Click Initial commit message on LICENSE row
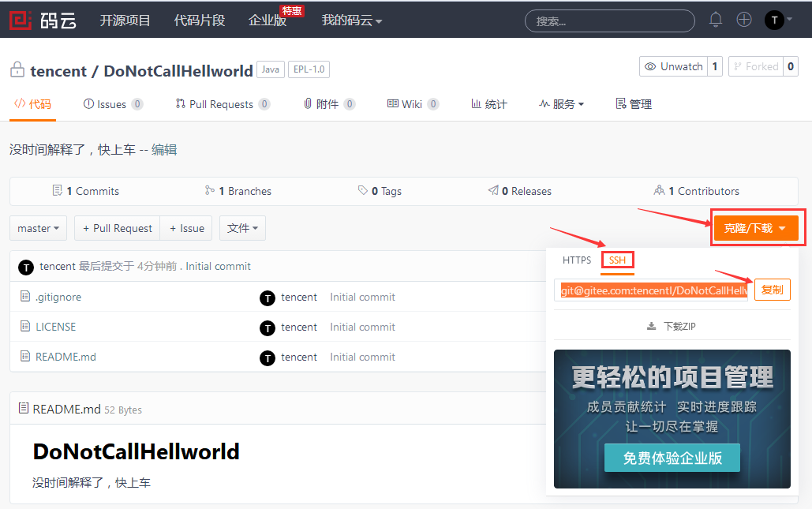Image resolution: width=812 pixels, height=509 pixels. pyautogui.click(x=362, y=327)
